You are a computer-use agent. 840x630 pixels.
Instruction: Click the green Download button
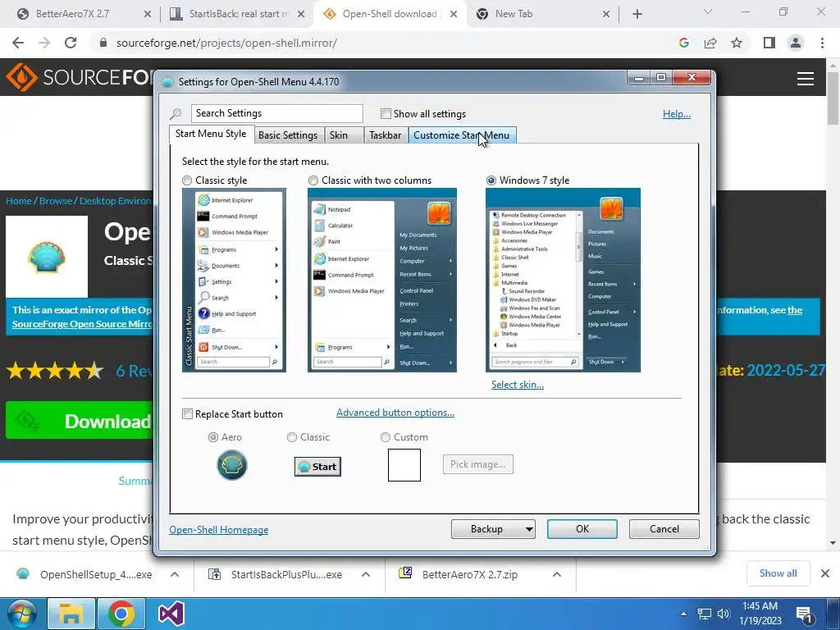[x=80, y=421]
